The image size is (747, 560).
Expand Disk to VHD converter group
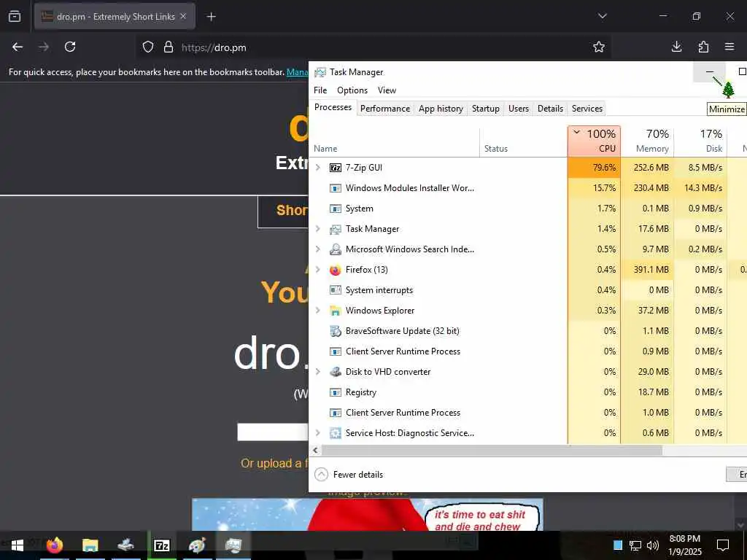coord(318,372)
